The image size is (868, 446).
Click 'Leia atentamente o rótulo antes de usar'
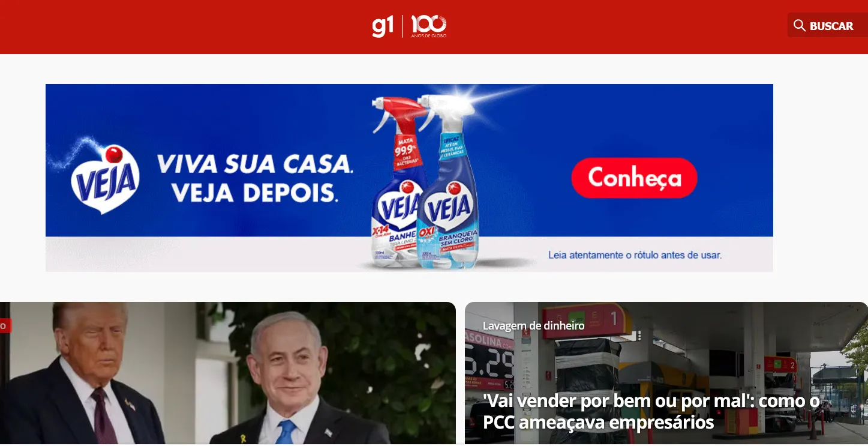click(635, 255)
